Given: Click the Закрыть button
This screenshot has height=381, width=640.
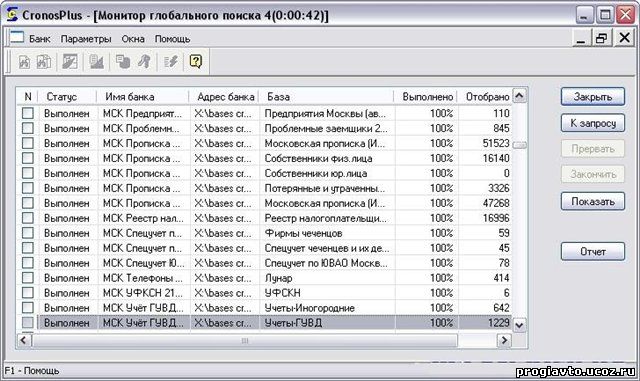Looking at the screenshot, I should tap(593, 97).
